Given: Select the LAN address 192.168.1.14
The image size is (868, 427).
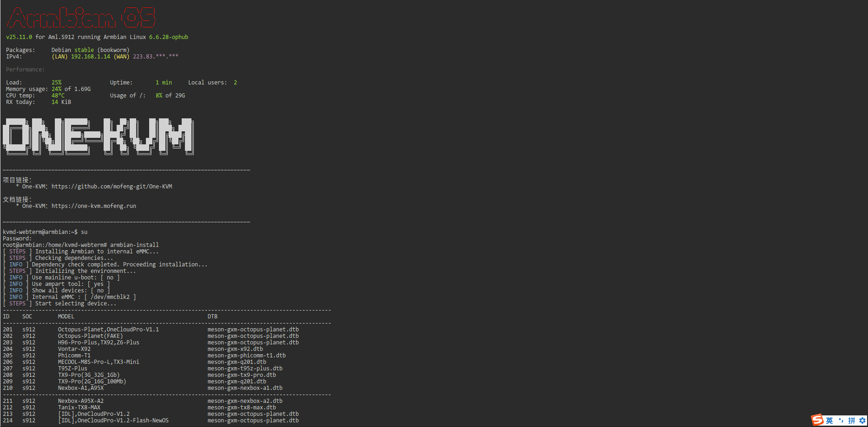Looking at the screenshot, I should tap(90, 57).
